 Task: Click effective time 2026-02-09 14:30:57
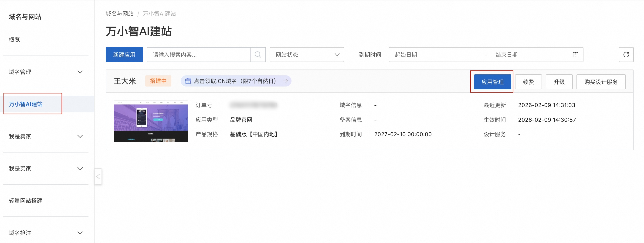pyautogui.click(x=547, y=120)
